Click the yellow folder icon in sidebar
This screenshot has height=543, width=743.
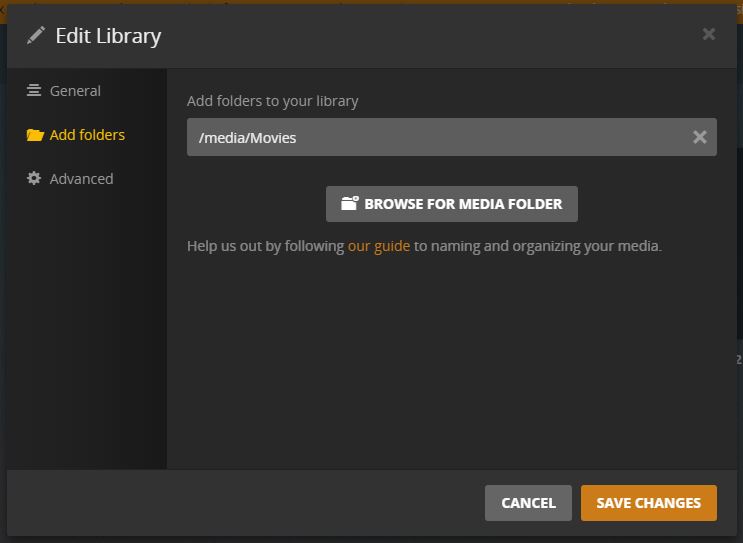pos(35,135)
